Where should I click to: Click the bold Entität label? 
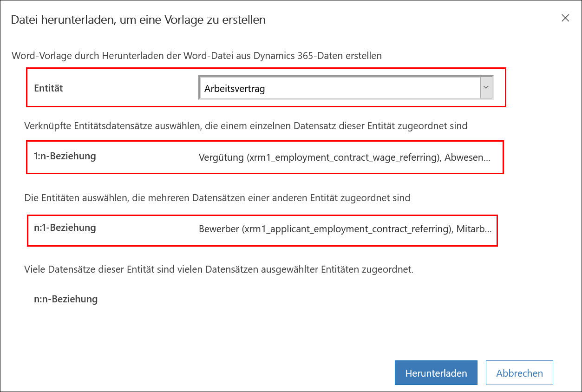point(48,88)
